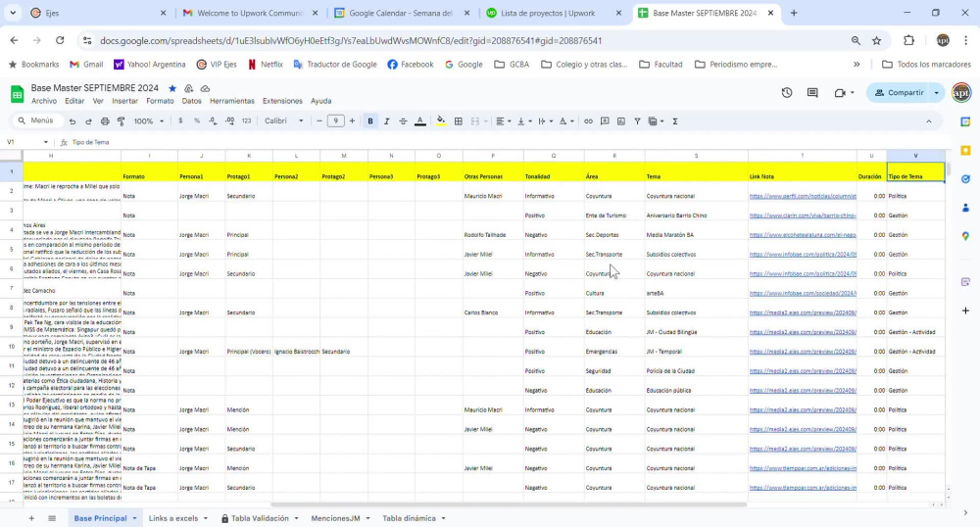Undo the last action in toolbar
Image resolution: width=980 pixels, height=527 pixels.
point(73,121)
